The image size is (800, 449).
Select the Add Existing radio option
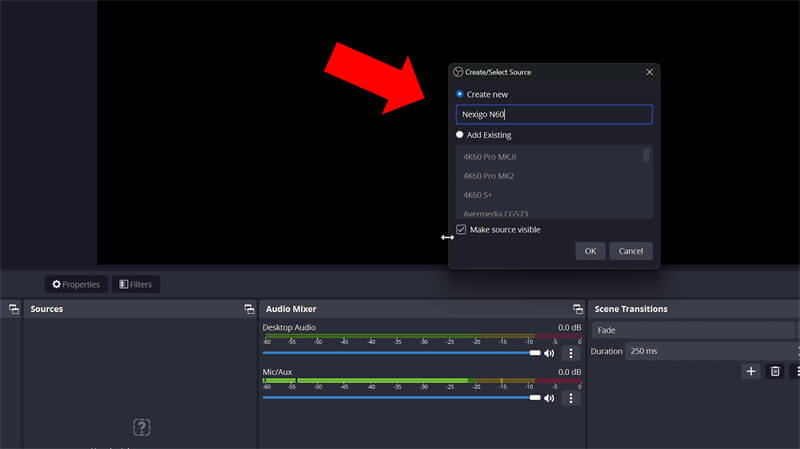tap(460, 134)
